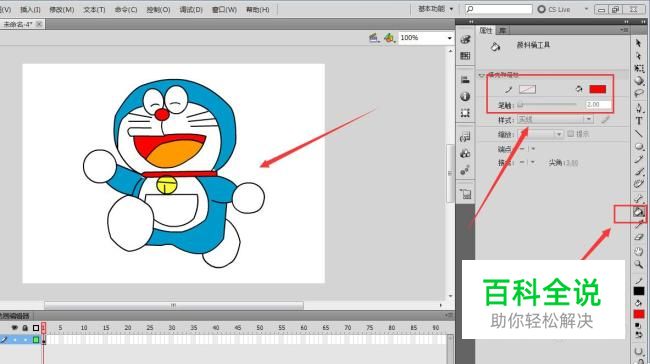Open the 文本(T) menu
650x364 pixels.
94,9
